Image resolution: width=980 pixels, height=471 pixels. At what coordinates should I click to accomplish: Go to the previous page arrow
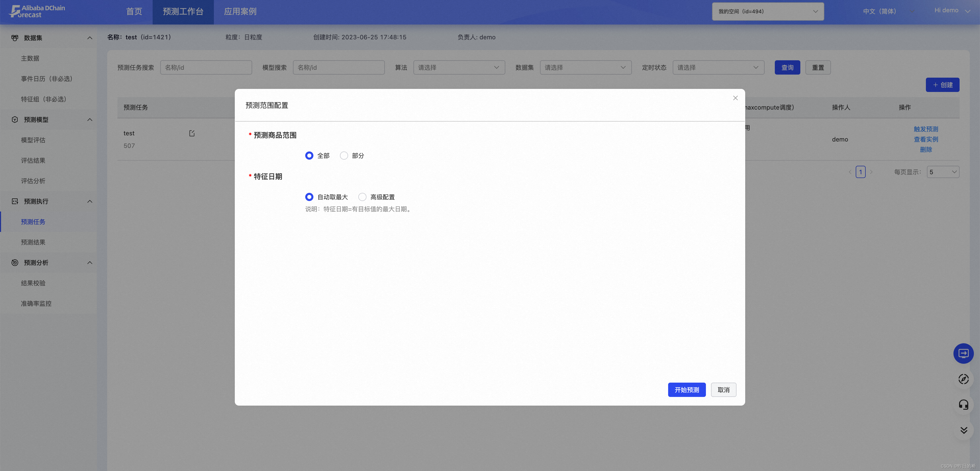[x=850, y=172]
